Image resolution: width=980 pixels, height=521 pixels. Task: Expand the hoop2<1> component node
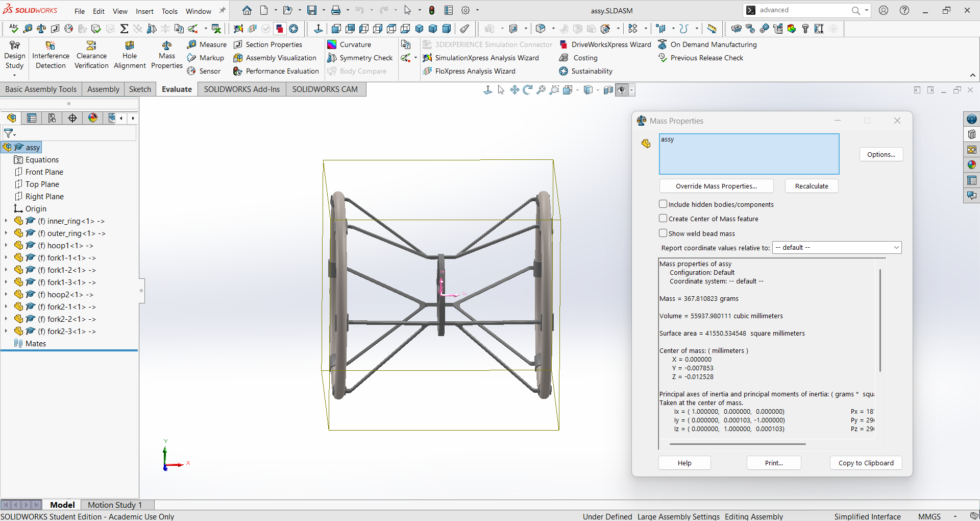click(6, 295)
